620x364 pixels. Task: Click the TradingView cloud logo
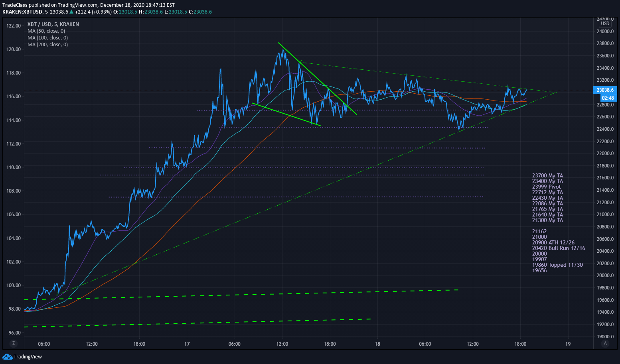pos(7,356)
